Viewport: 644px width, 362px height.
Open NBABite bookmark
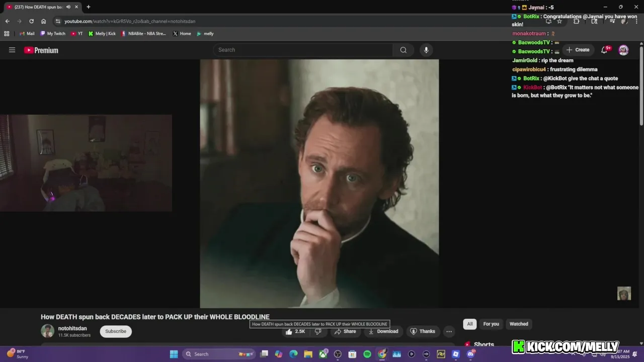click(x=143, y=34)
